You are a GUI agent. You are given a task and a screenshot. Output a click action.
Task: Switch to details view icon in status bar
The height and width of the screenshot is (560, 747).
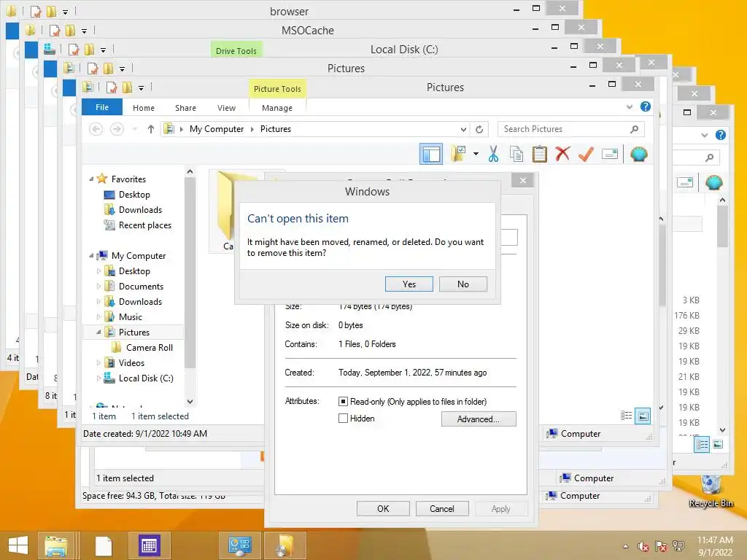[626, 416]
